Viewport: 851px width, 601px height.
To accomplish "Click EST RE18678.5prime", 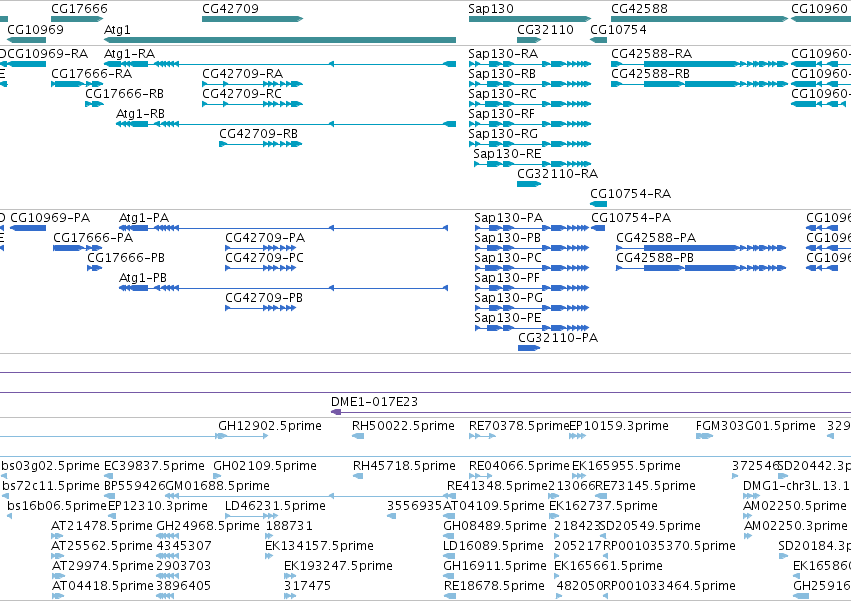I will 494,586.
